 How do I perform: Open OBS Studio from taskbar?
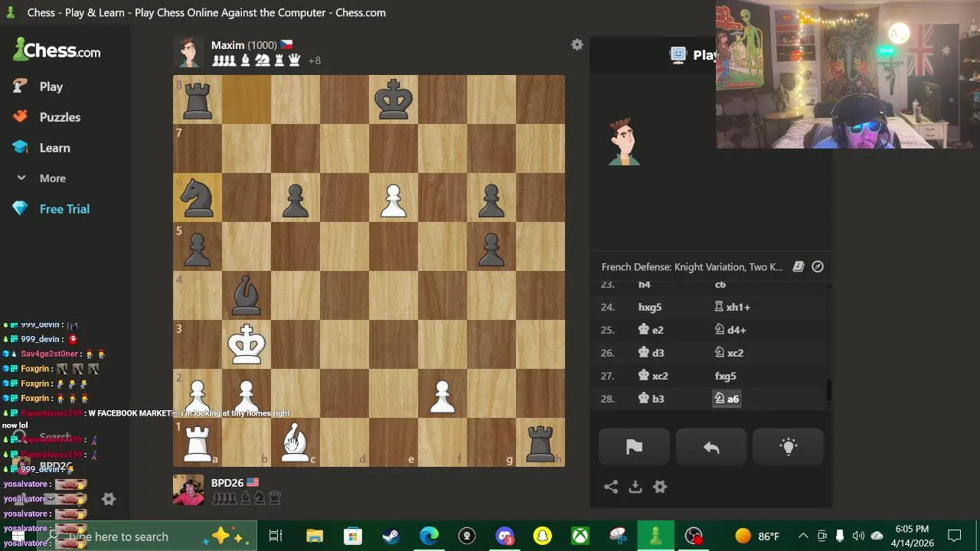pos(694,536)
